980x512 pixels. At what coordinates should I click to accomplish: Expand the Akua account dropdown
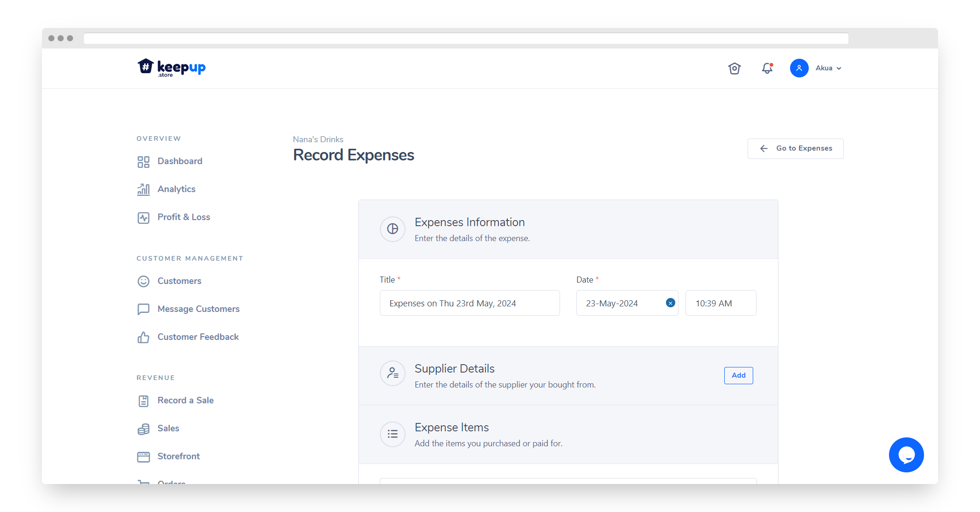coord(829,68)
